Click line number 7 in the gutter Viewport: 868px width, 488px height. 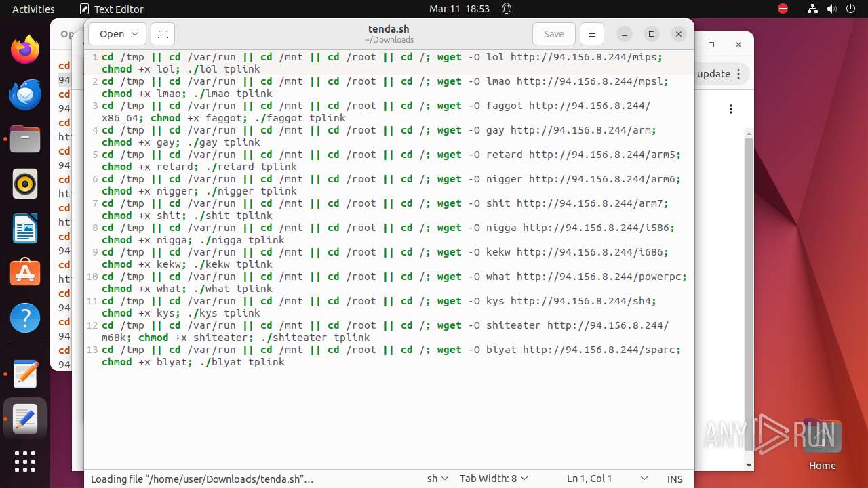(x=96, y=203)
